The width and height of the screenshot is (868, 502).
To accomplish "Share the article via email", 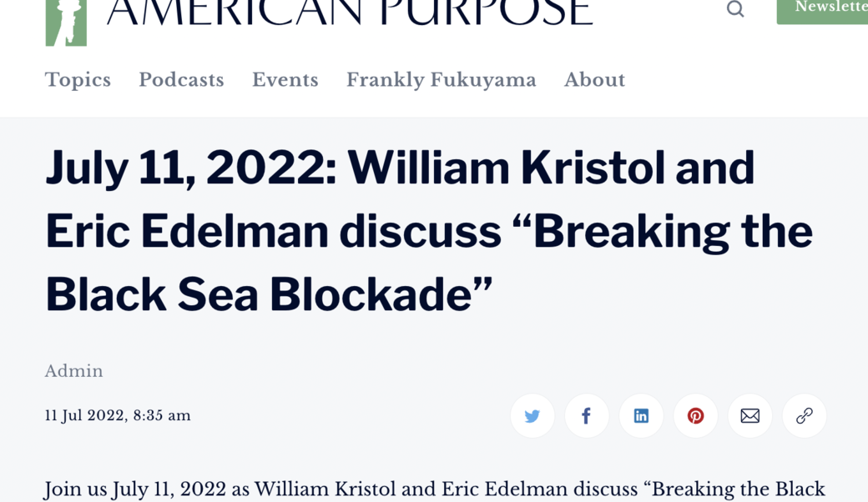I will point(749,415).
